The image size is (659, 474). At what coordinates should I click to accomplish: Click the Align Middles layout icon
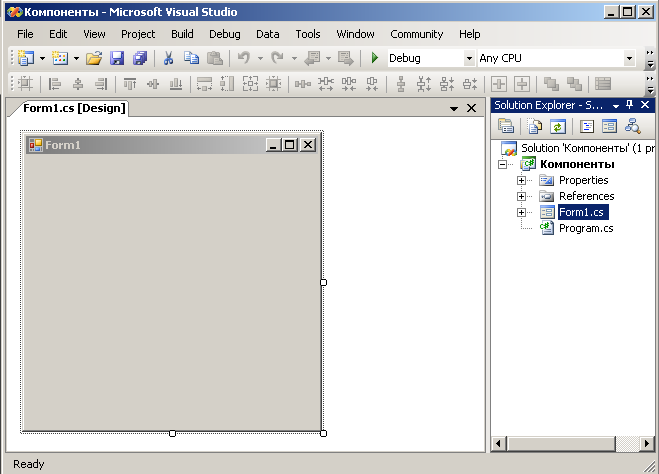[x=153, y=84]
